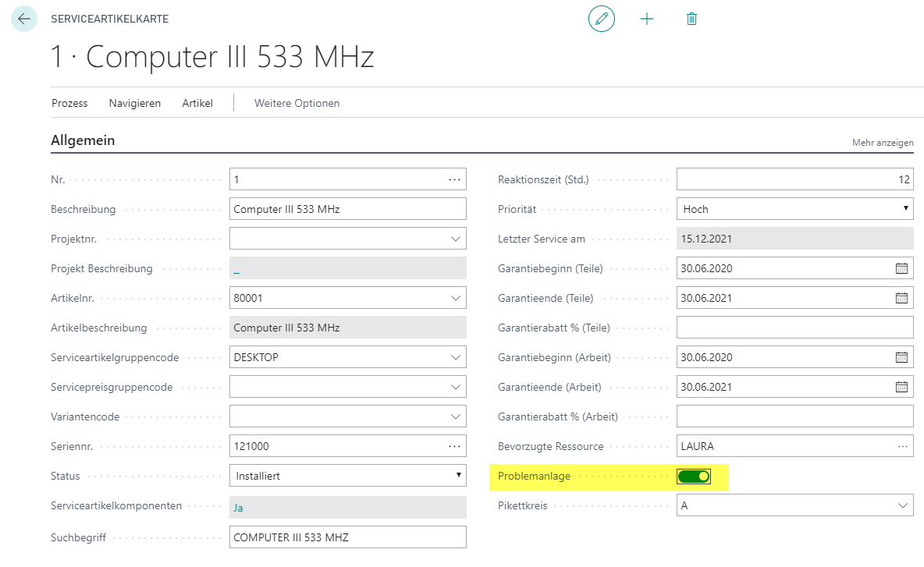This screenshot has height=567, width=924.
Task: Open lookup dots in Nr. field
Action: (x=454, y=179)
